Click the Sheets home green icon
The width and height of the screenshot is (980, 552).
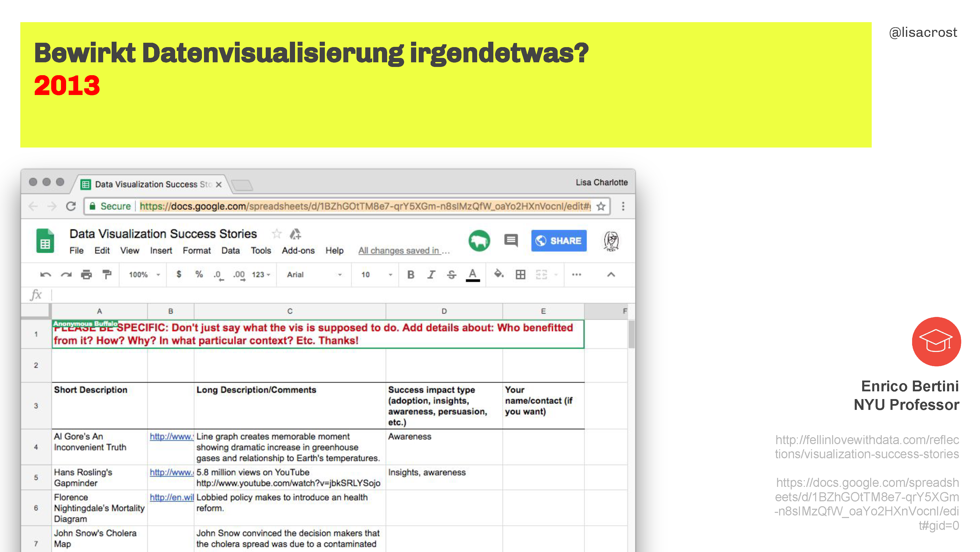pos(45,240)
